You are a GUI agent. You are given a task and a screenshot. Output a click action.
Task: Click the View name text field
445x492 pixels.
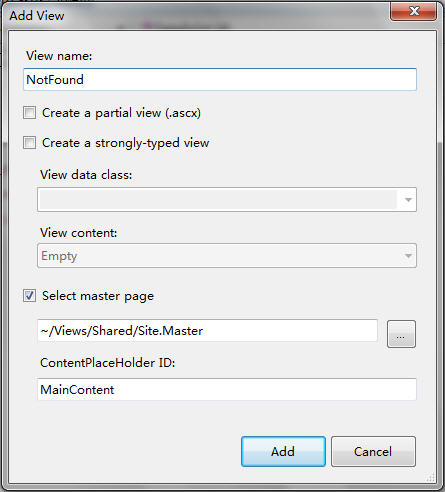click(220, 80)
